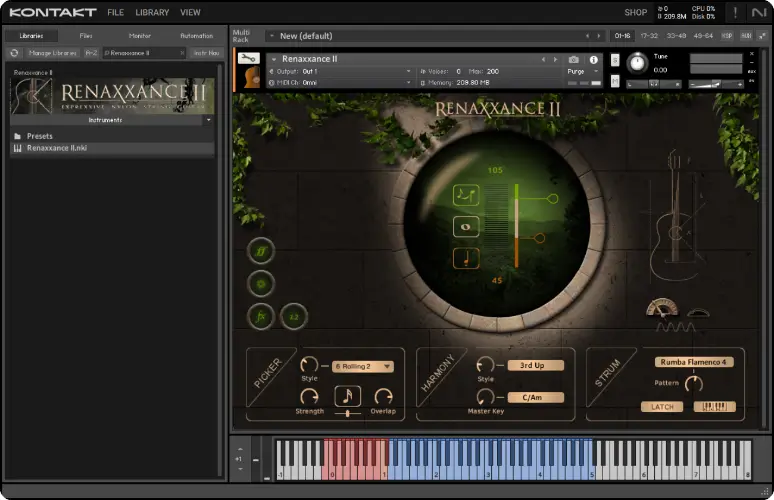The width and height of the screenshot is (774, 500).
Task: Open the fx circle button
Action: click(261, 316)
